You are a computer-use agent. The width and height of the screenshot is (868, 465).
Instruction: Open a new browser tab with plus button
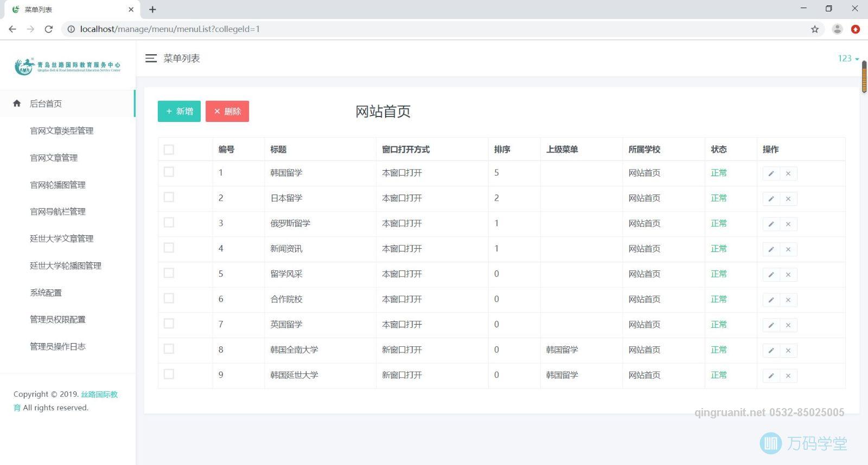[x=152, y=9]
